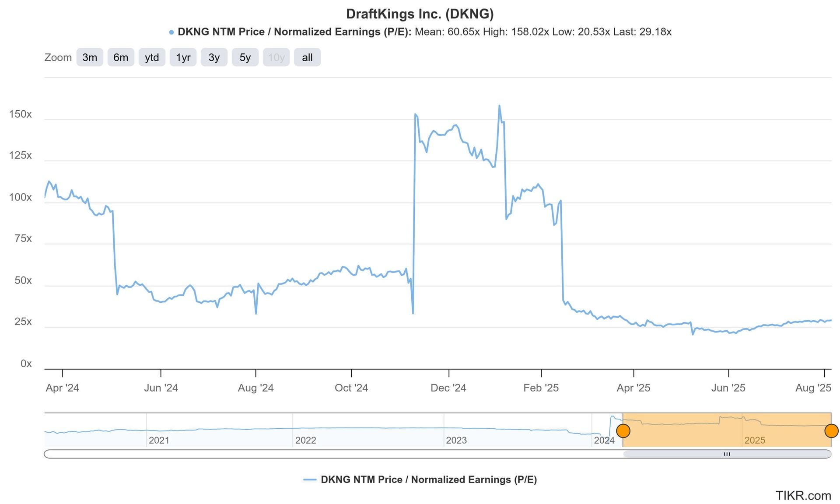Click the January 2025 peak on chart line
This screenshot has height=504, width=840.
499,106
